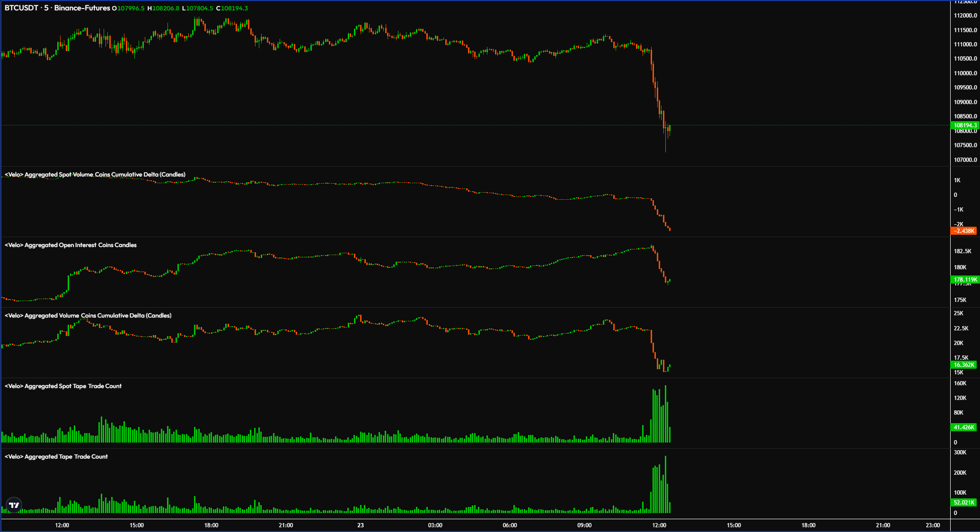This screenshot has width=980, height=532.
Task: Click the orange -2.438K value label
Action: click(x=964, y=231)
